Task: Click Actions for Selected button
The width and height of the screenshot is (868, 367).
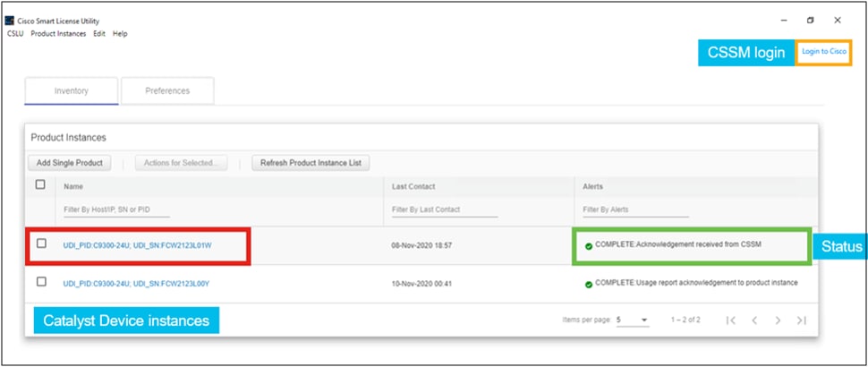Action: [182, 163]
